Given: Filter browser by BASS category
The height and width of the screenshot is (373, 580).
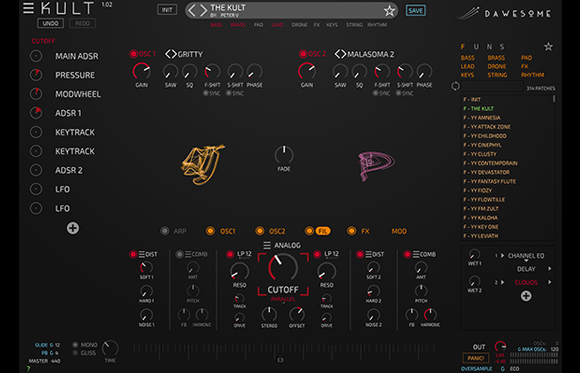Looking at the screenshot, I should 468,58.
